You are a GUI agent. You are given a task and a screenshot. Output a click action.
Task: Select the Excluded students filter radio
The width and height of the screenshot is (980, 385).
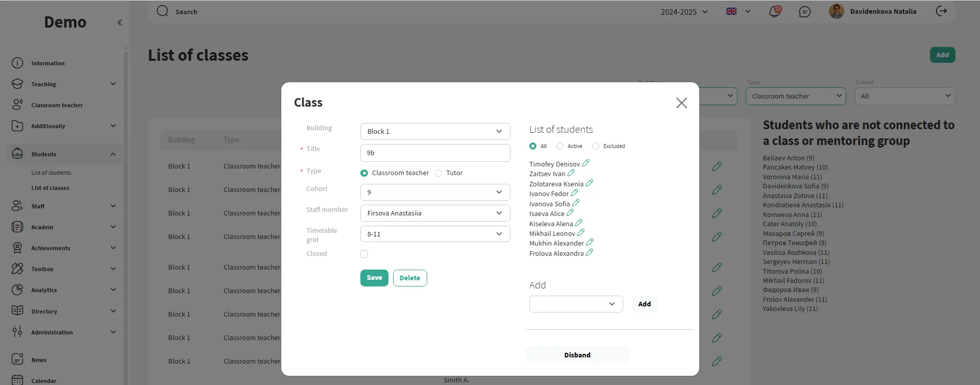pyautogui.click(x=596, y=146)
